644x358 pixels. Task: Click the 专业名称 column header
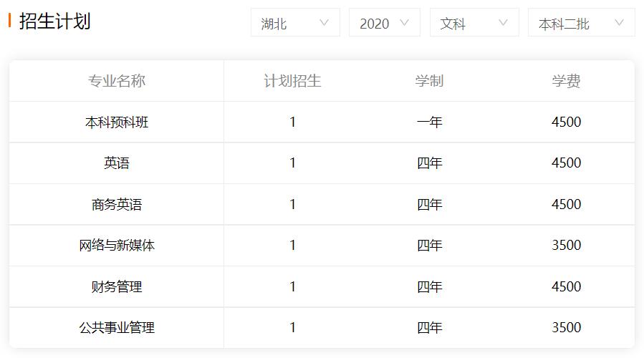(117, 81)
